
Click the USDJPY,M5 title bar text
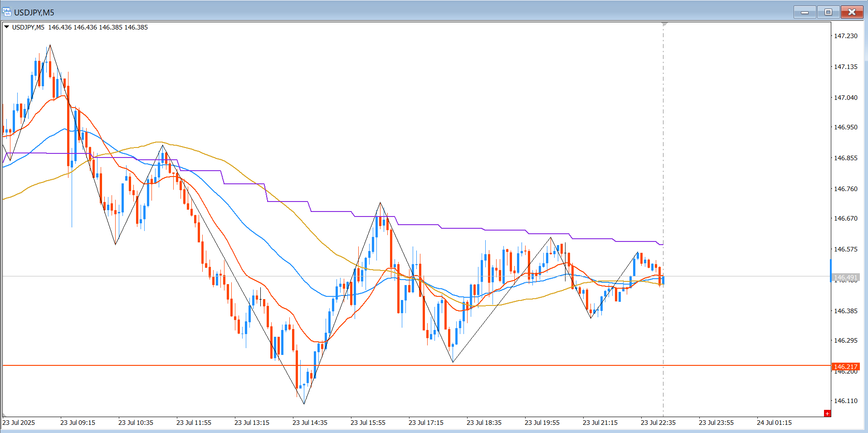34,12
